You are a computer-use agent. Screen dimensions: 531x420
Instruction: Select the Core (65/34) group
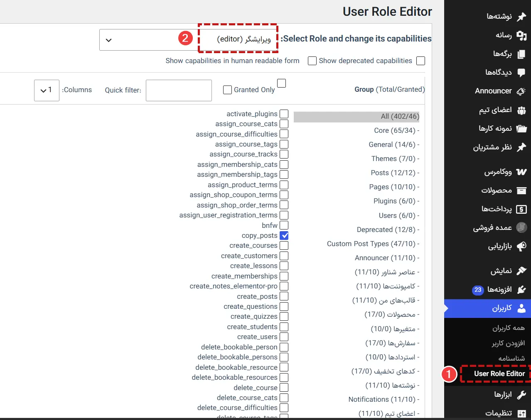(397, 130)
